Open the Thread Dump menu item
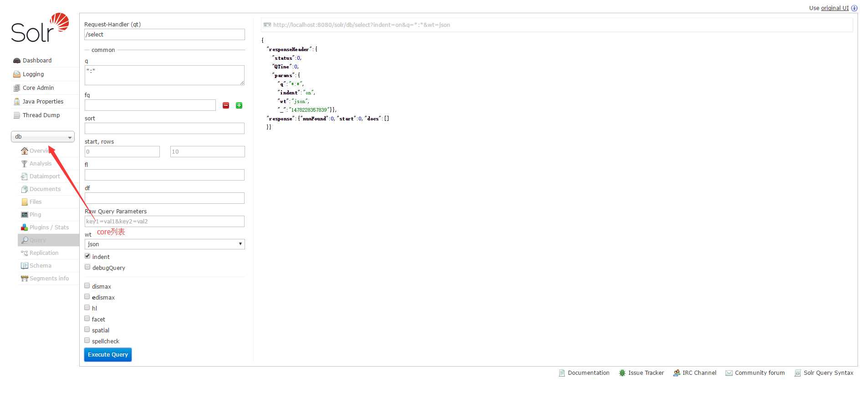Viewport: 868px width, 414px height. 41,115
